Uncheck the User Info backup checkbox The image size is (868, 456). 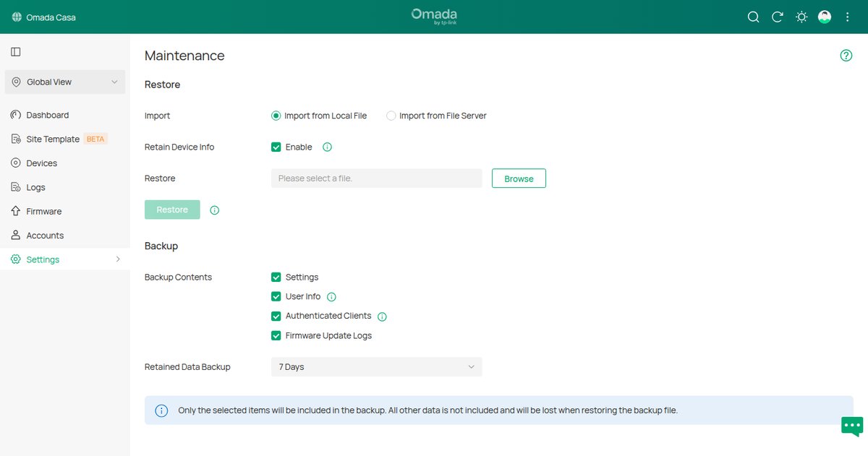276,297
